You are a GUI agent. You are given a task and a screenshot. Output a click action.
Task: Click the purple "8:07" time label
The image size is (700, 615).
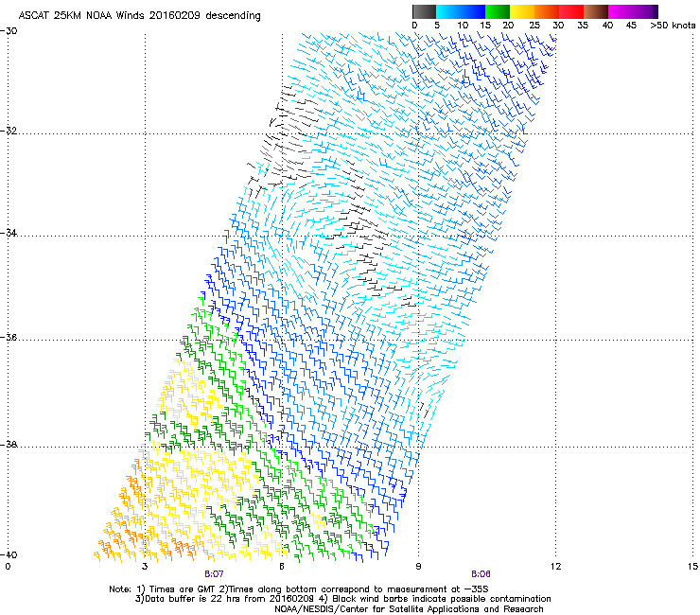(x=215, y=574)
